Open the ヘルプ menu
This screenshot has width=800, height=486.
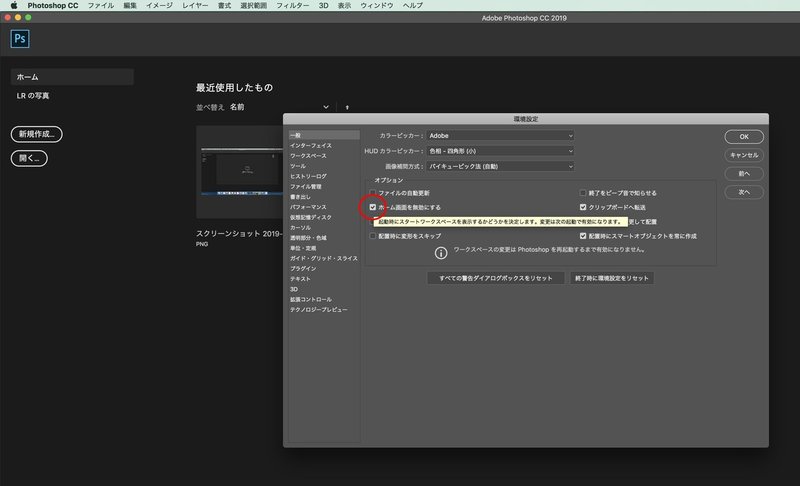[412, 5]
